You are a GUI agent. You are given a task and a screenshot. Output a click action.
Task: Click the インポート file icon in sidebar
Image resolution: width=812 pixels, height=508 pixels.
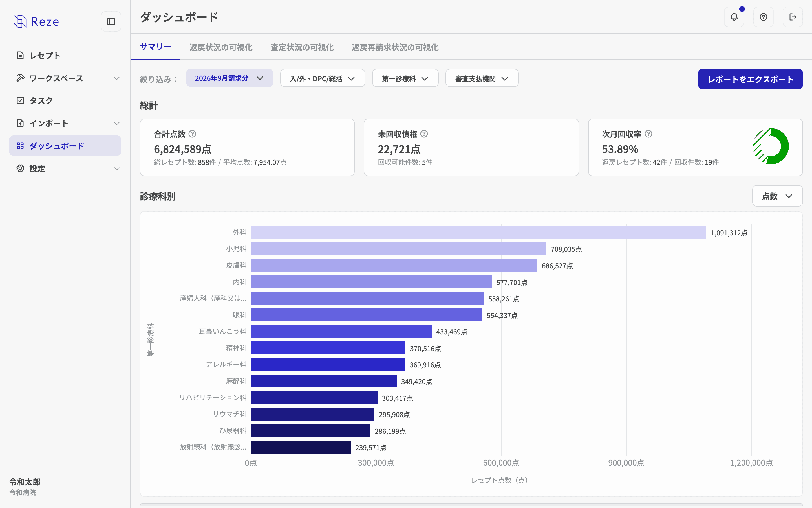20,123
